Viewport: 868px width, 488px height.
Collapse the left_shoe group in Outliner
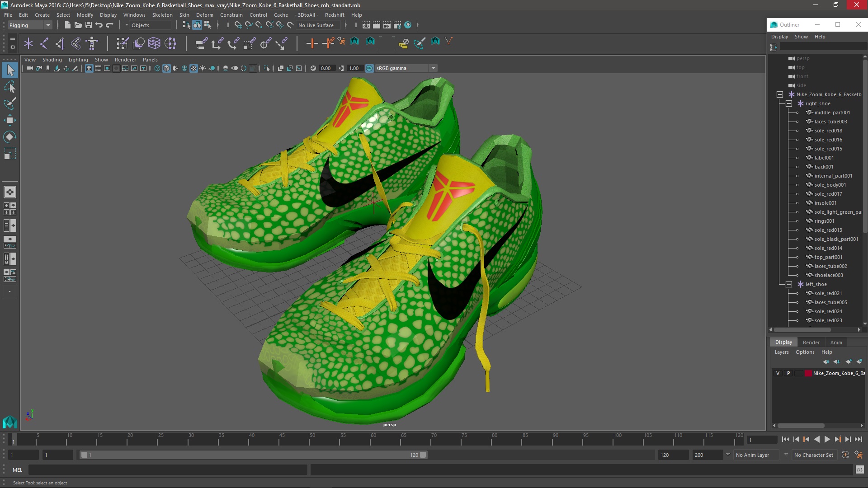click(789, 284)
